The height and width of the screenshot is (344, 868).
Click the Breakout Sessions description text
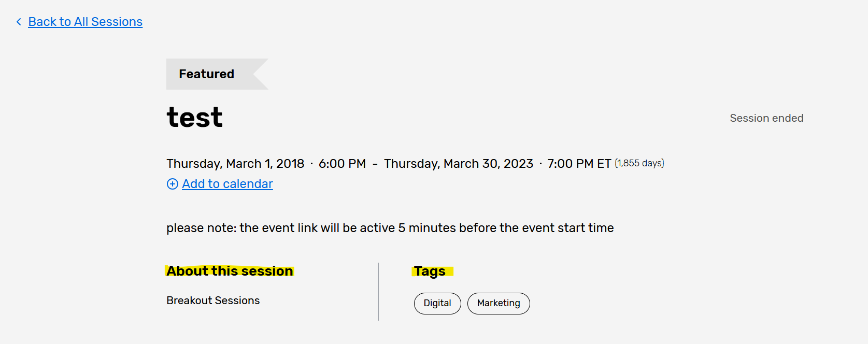coord(213,300)
